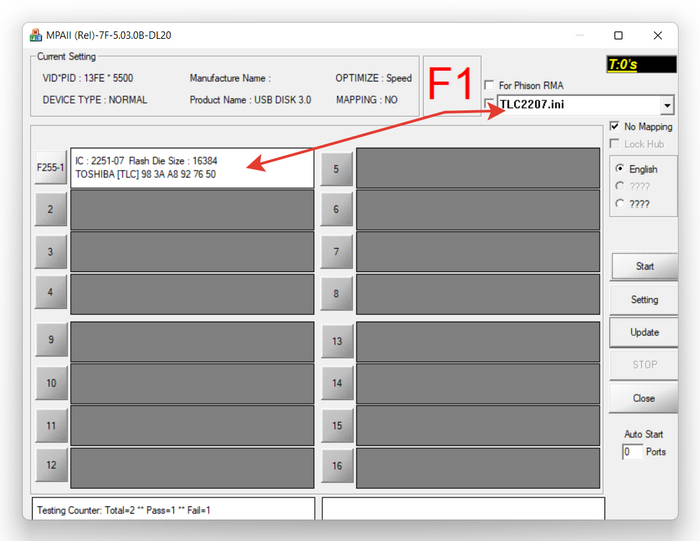Click the IC : 2251-07 device info panel
Viewport: 700px width, 541px height.
click(x=192, y=167)
